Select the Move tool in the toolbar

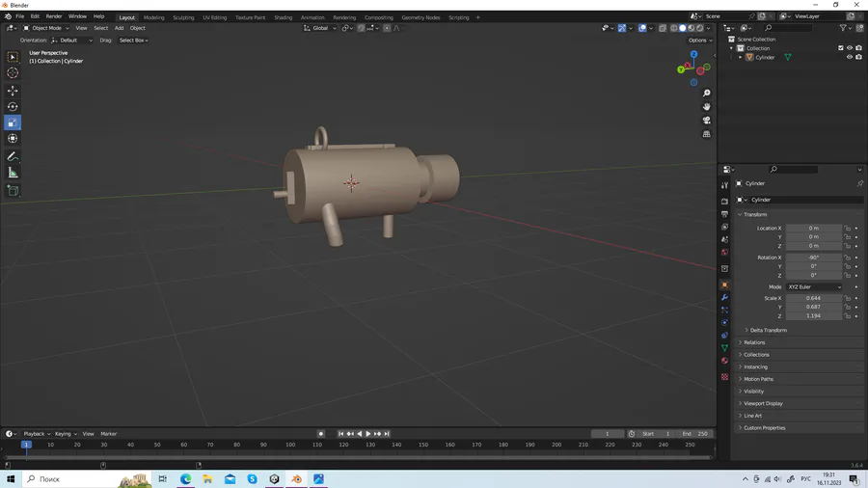point(13,91)
